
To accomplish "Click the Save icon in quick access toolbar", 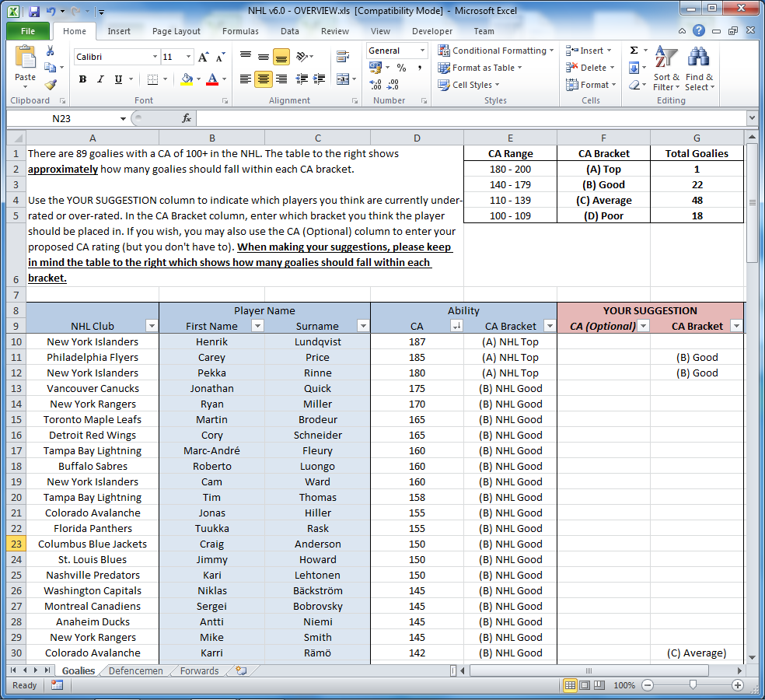I will point(34,11).
